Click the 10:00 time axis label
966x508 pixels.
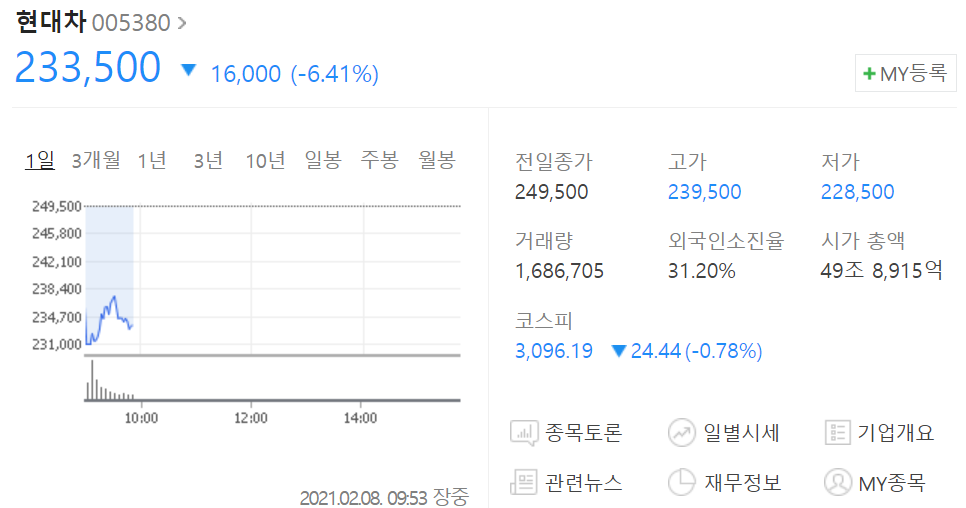(141, 418)
